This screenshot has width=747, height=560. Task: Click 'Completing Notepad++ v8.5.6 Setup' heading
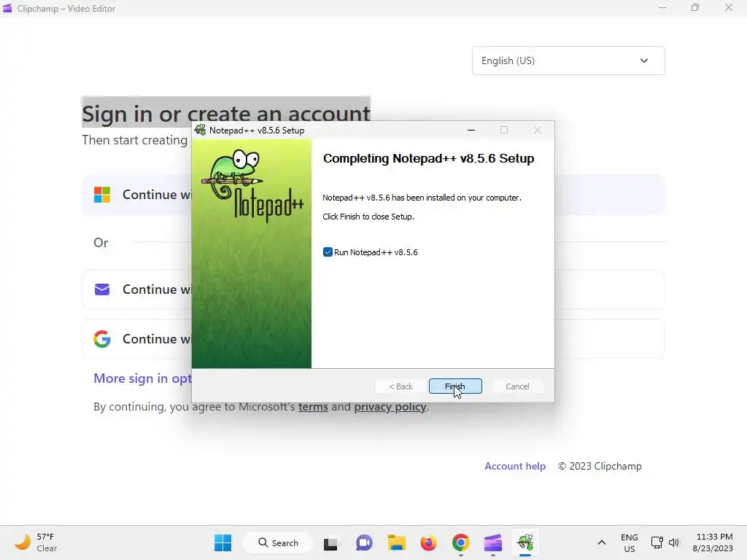(428, 158)
